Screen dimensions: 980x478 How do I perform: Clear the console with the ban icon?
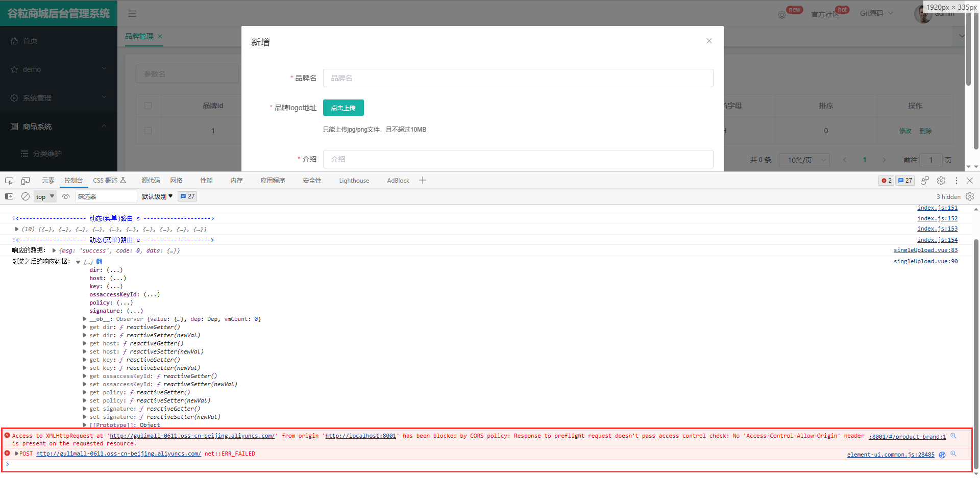pos(26,196)
